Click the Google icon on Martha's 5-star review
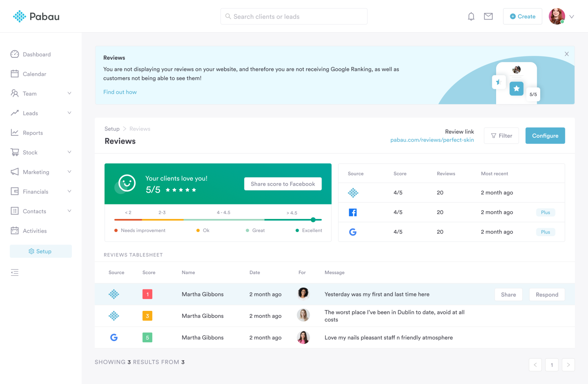This screenshot has height=384, width=588. click(x=114, y=337)
